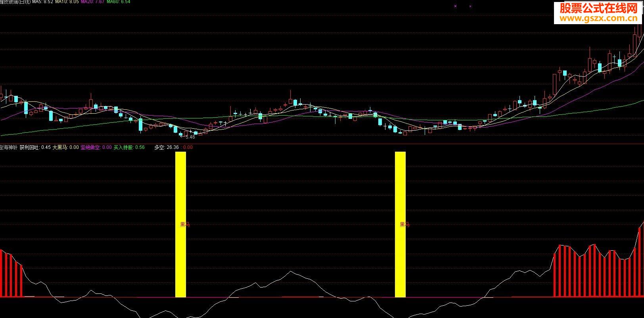Viewport: 644px width, 318px height.
Task: Click the MA5: 8.52 indicator label
Action: point(42,2)
